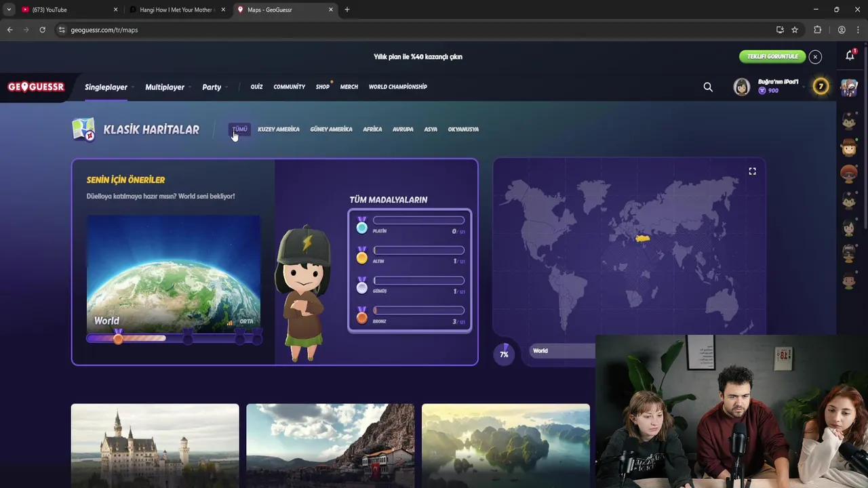Go to QUIZ page
This screenshot has height=488, width=868.
[256, 87]
